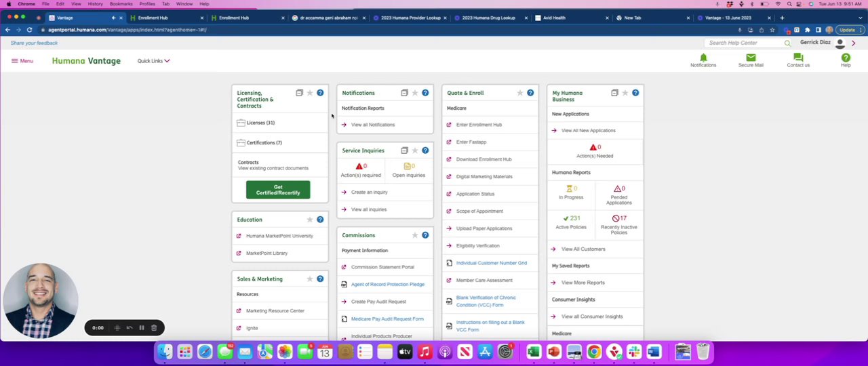Open Enter Enrollment Hub link
Image resolution: width=868 pixels, height=366 pixels.
[x=479, y=125]
